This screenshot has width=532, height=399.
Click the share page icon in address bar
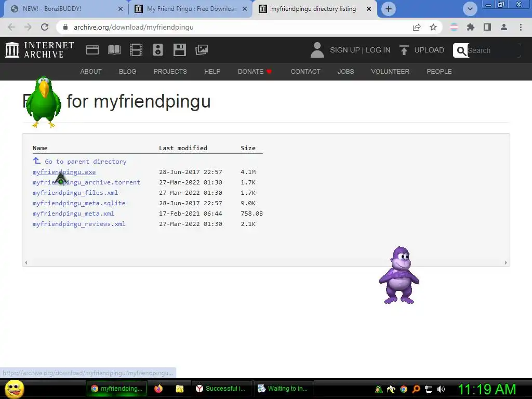(417, 27)
